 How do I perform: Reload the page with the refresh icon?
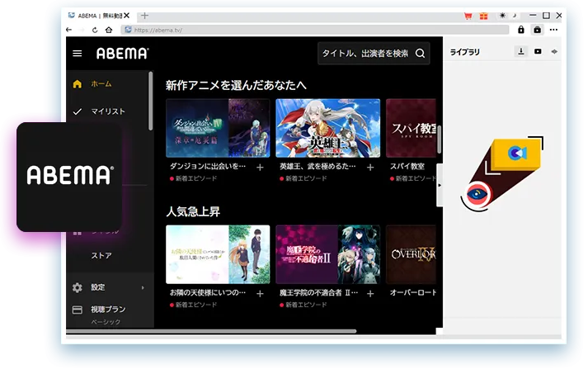click(x=95, y=30)
